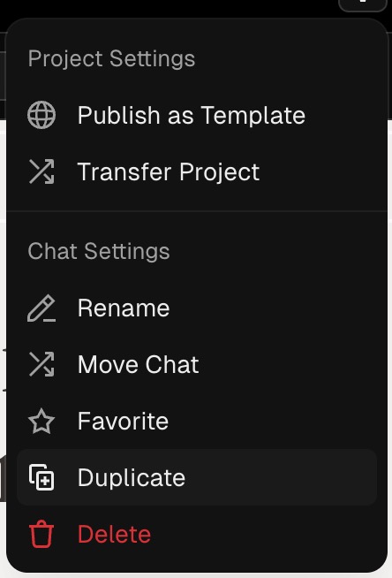This screenshot has width=392, height=578.
Task: Click the Project Settings section header
Action: pos(111,59)
